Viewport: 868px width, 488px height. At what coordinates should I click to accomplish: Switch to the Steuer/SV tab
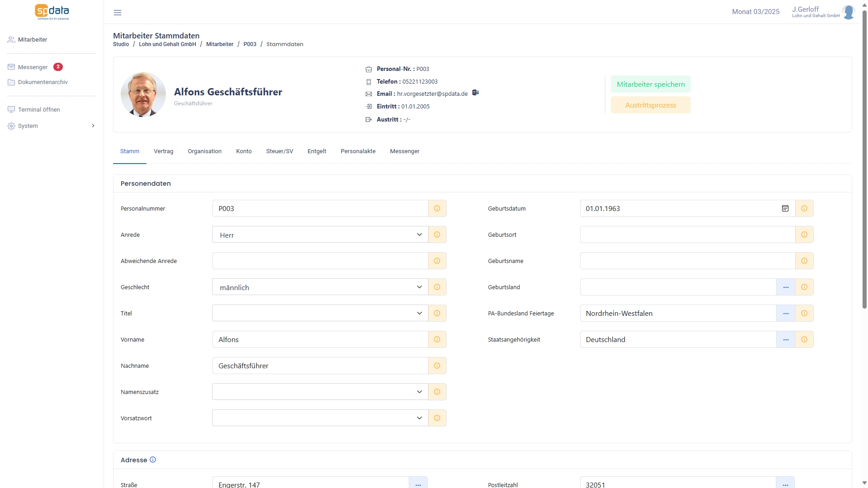tap(279, 151)
